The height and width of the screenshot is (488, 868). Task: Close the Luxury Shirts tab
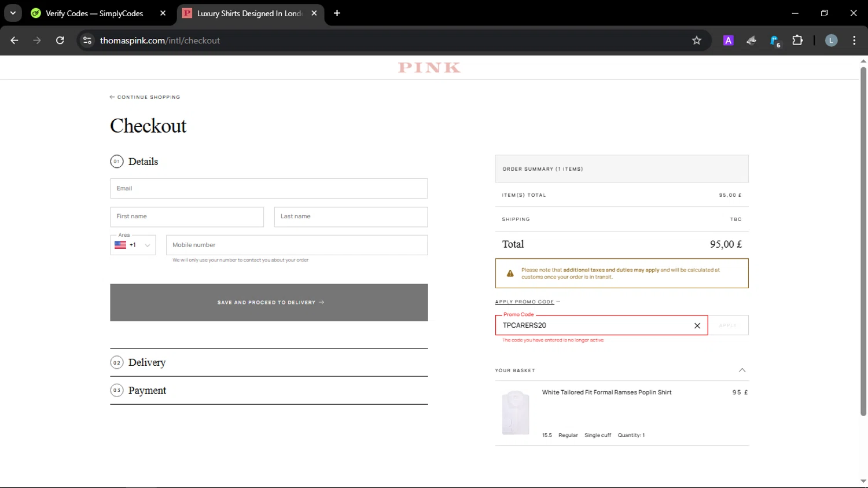[314, 13]
